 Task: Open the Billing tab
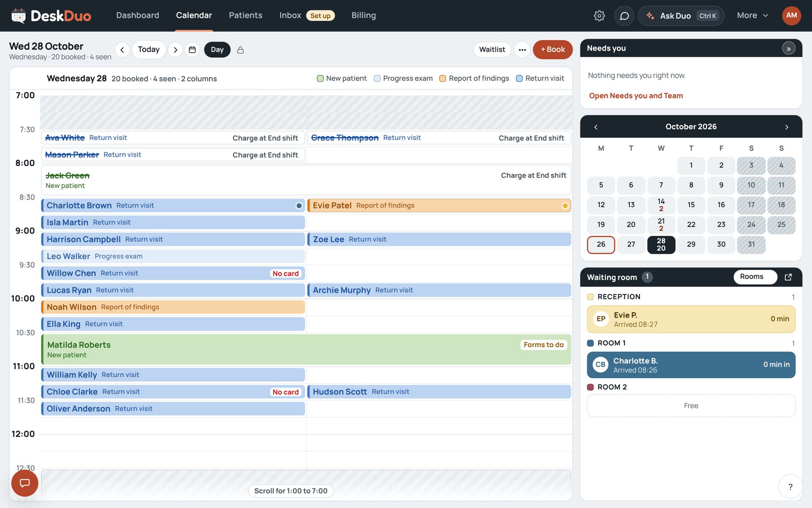(x=364, y=15)
